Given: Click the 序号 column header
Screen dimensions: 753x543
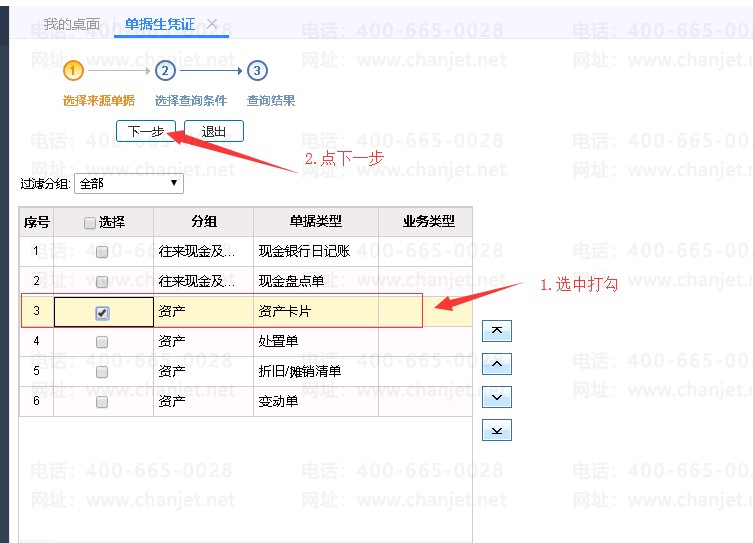Looking at the screenshot, I should (x=36, y=222).
